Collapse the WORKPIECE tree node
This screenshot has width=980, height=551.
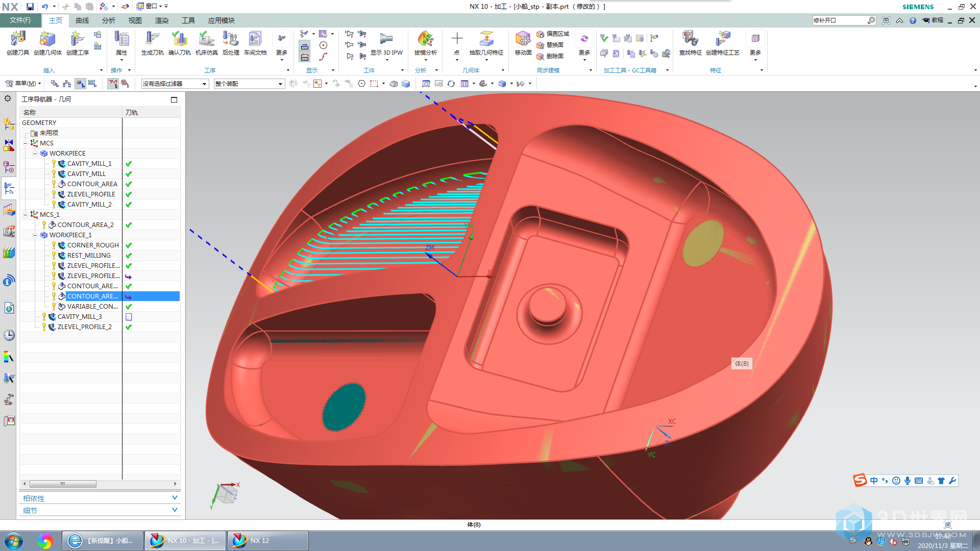point(35,154)
